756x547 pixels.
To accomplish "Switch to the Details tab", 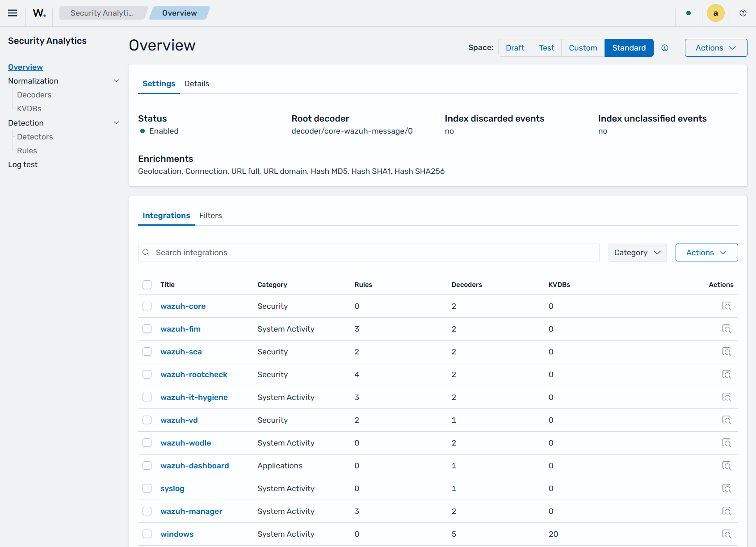I will point(197,84).
